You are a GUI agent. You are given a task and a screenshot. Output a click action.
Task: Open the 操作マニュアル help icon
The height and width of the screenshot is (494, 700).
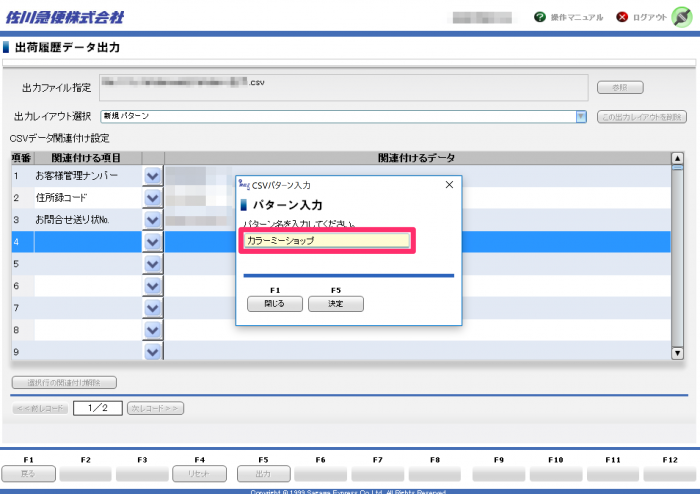(x=540, y=17)
